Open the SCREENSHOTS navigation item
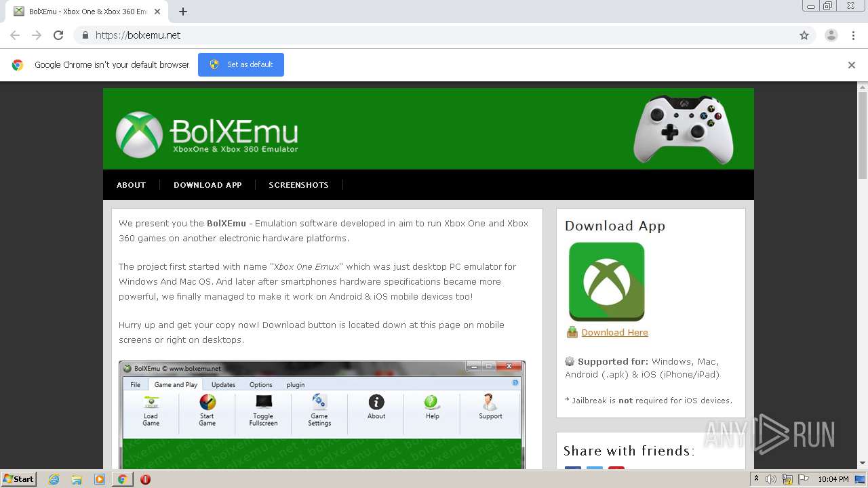Viewport: 868px width, 488px height. [298, 185]
